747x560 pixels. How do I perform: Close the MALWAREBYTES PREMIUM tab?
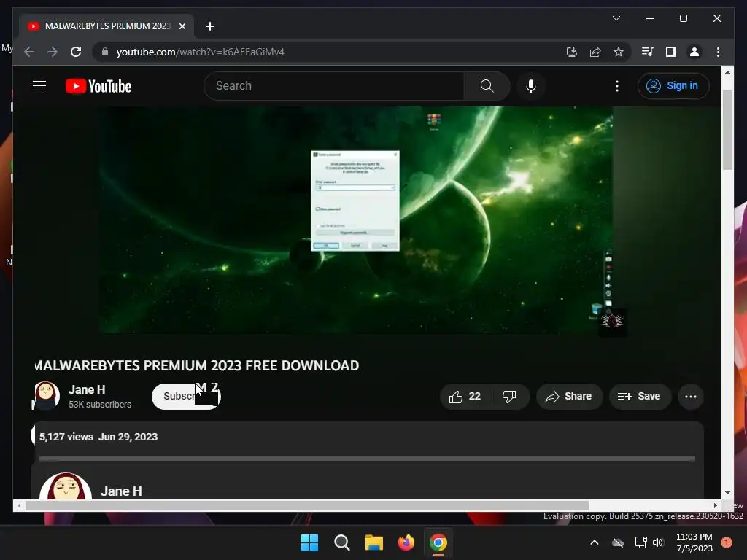[x=182, y=26]
